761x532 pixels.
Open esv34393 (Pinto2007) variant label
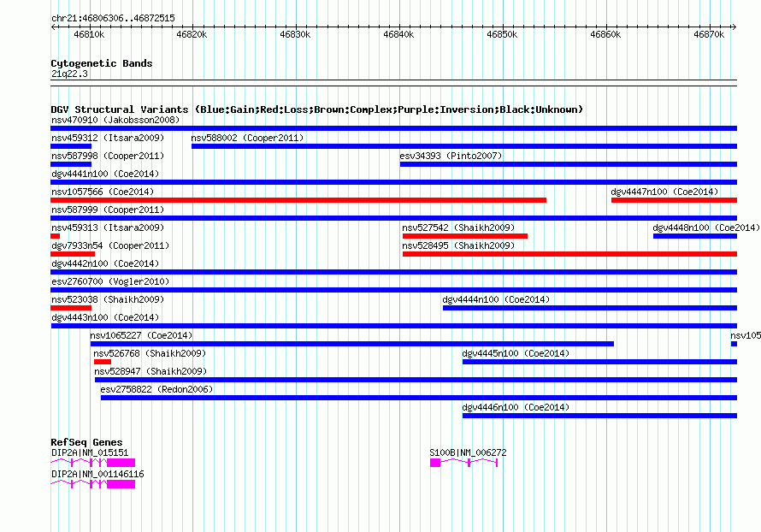[x=451, y=156]
